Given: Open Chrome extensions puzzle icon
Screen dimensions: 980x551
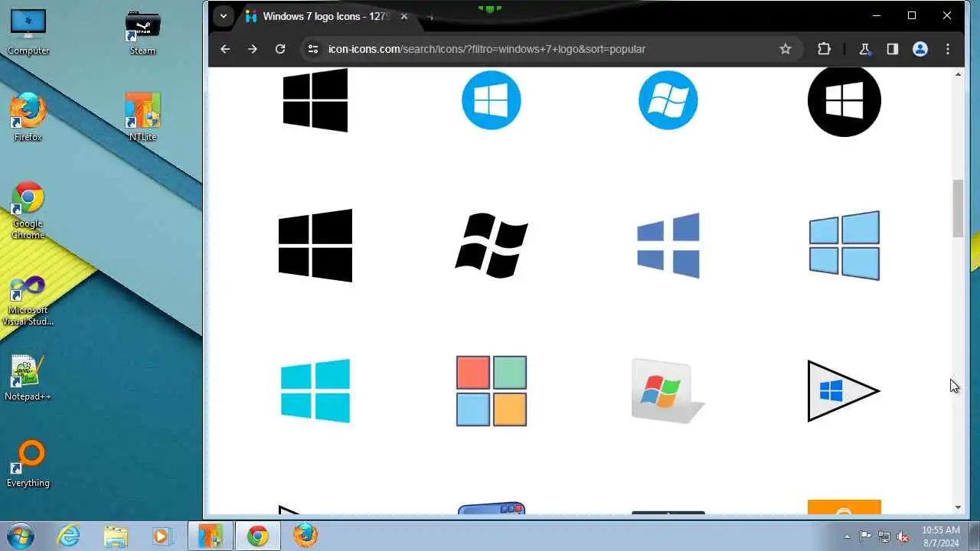Looking at the screenshot, I should click(824, 49).
